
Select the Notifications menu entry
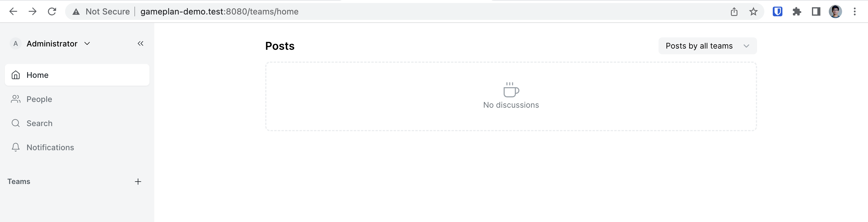[x=50, y=147]
